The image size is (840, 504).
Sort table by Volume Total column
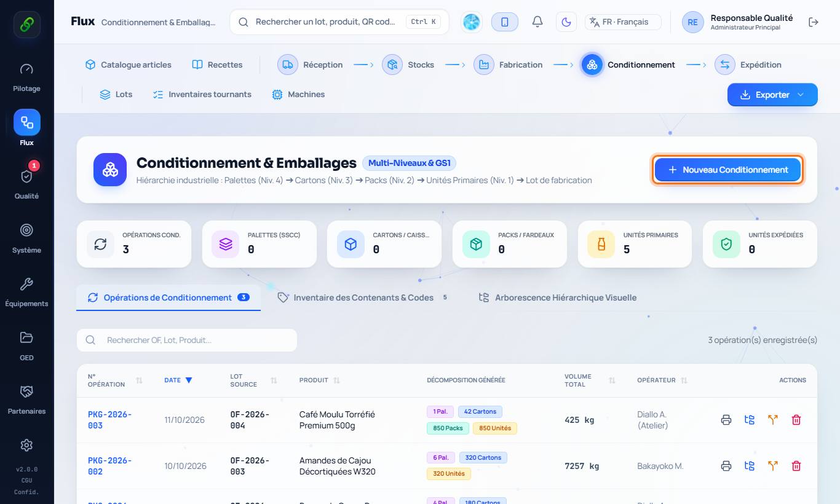(590, 380)
